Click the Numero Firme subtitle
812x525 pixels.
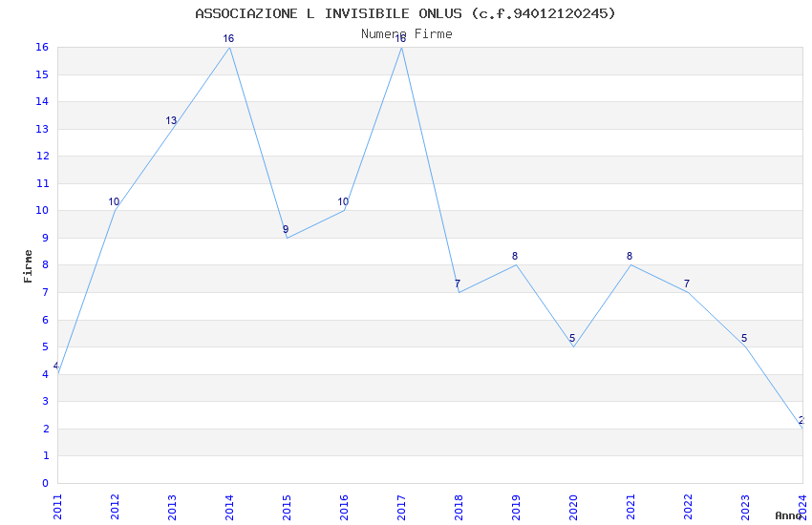[x=407, y=34]
